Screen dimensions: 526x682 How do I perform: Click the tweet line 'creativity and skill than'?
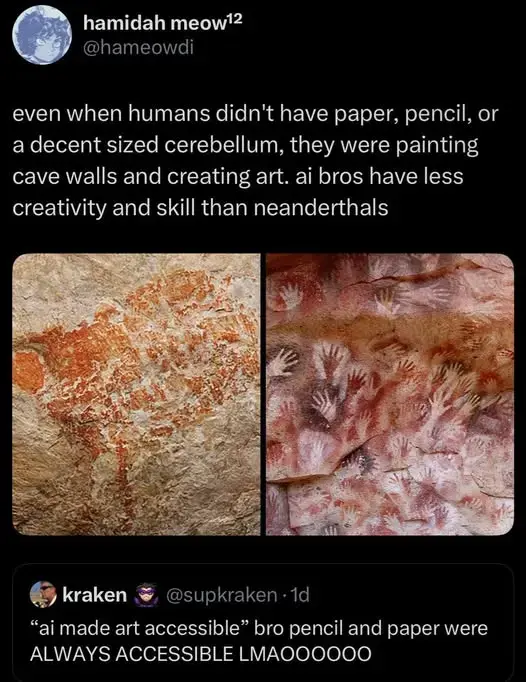[130, 208]
